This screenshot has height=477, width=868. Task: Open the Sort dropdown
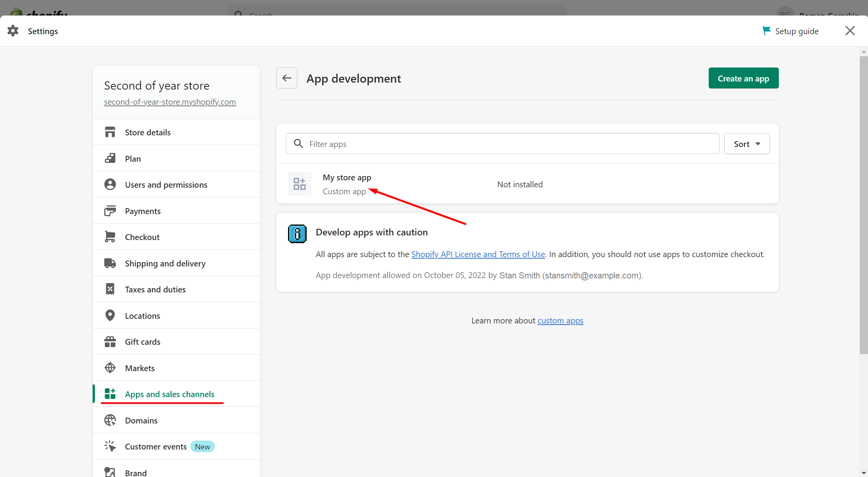click(x=747, y=144)
